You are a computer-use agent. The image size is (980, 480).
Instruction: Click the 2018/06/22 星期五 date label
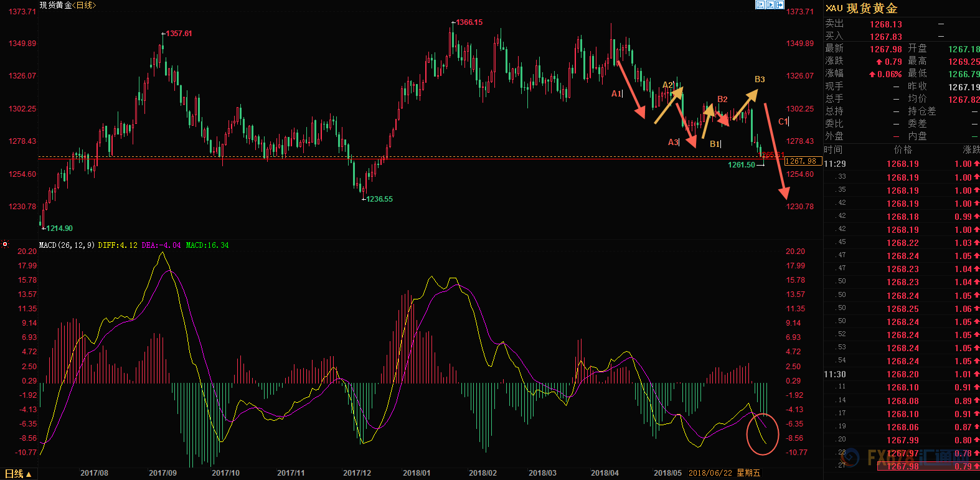coord(724,473)
